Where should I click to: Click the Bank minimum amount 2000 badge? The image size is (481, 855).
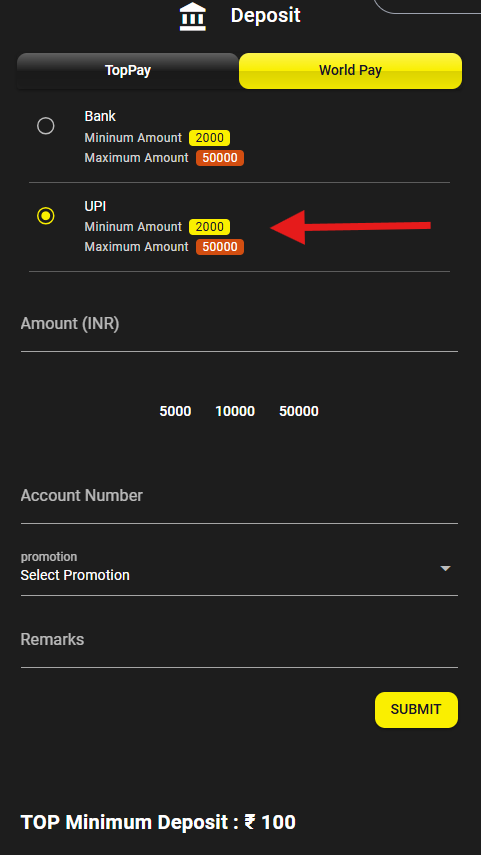click(209, 138)
